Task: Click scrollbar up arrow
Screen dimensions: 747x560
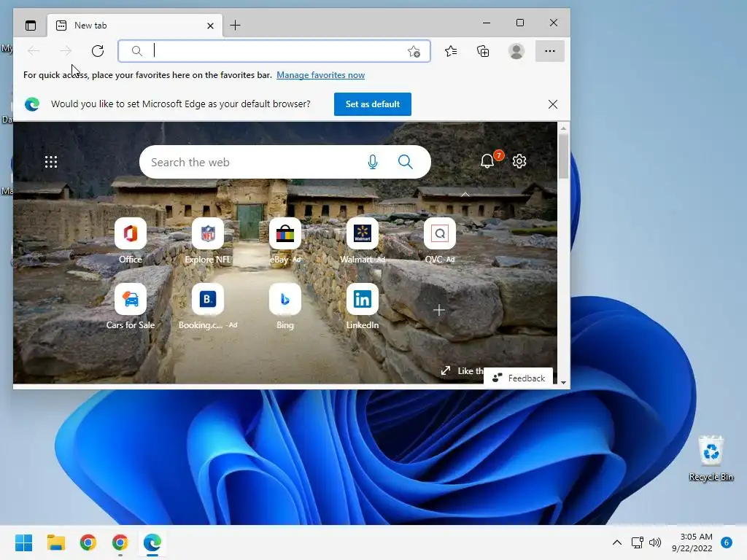Action: click(x=564, y=128)
